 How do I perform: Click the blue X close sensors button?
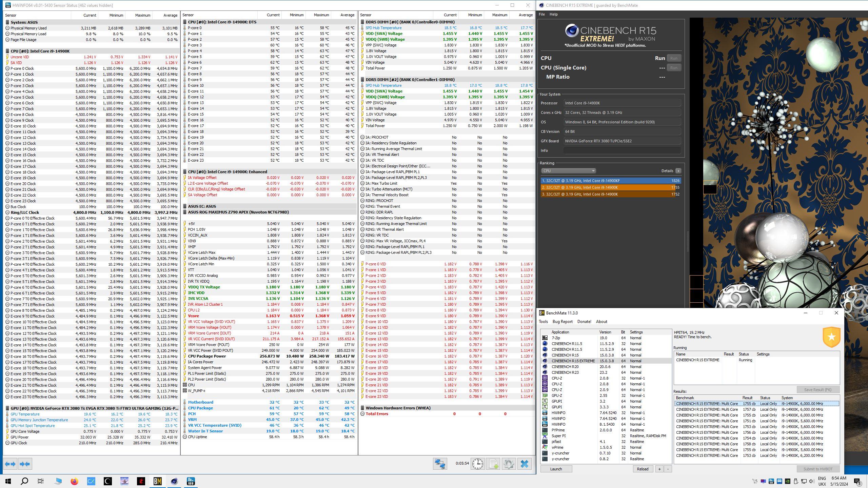click(524, 464)
